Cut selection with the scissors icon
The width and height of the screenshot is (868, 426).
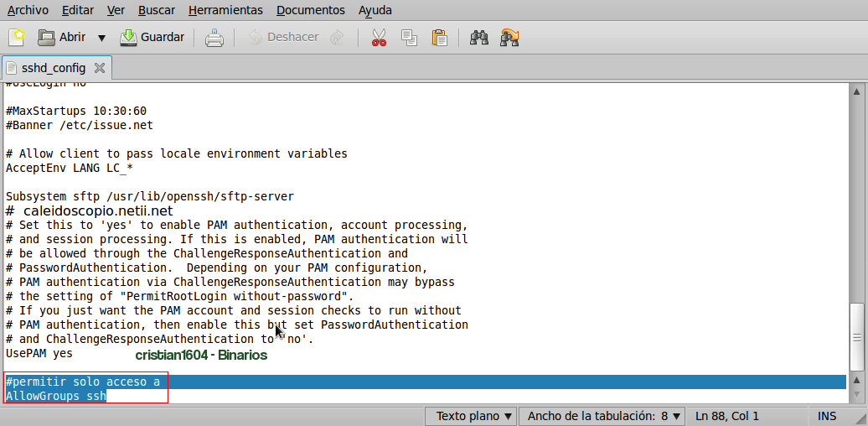click(379, 37)
